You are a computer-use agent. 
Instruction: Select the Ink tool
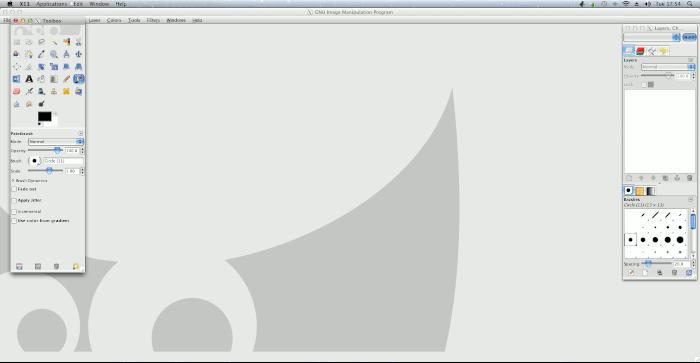42,92
